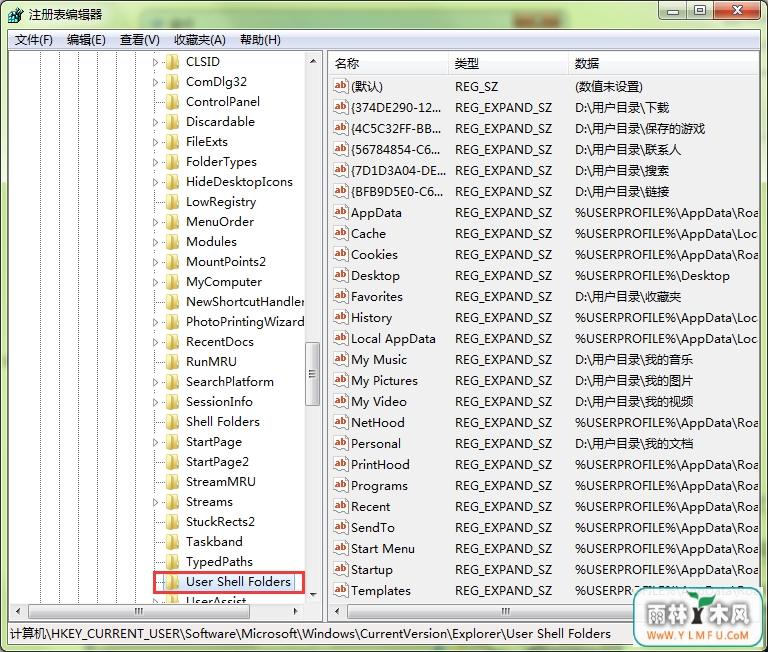The image size is (768, 652).
Task: Click the data D:\用户目录\我的视频
Action: point(634,402)
